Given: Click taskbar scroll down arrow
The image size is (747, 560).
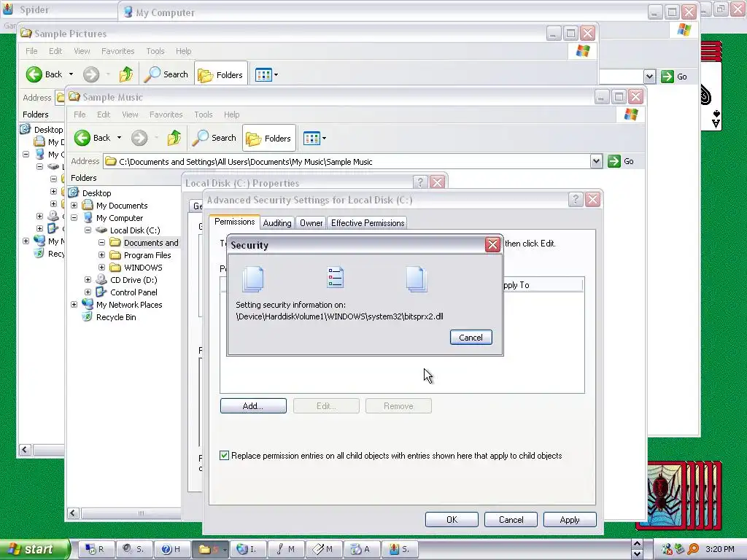Looking at the screenshot, I should pos(637,555).
